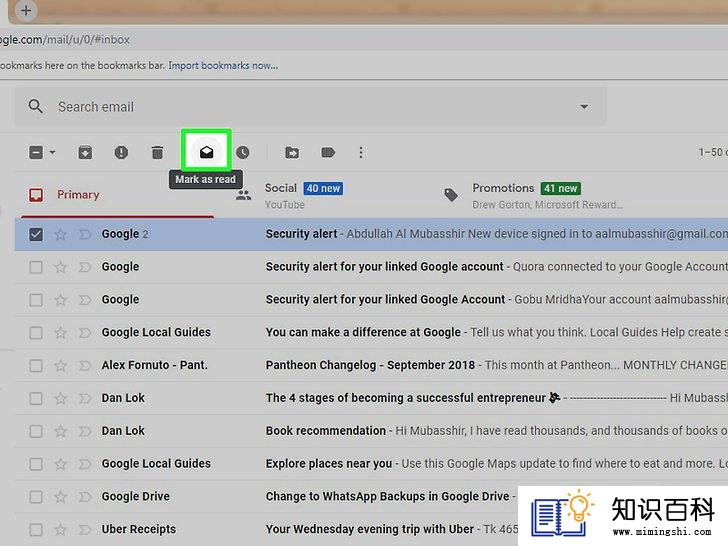Star the Google Security alert email
This screenshot has width=728, height=546.
click(x=60, y=234)
